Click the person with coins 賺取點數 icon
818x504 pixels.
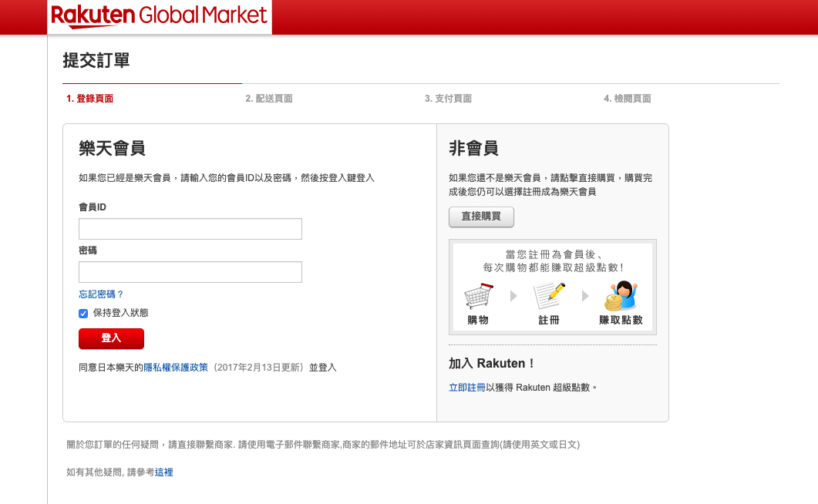pyautogui.click(x=621, y=295)
